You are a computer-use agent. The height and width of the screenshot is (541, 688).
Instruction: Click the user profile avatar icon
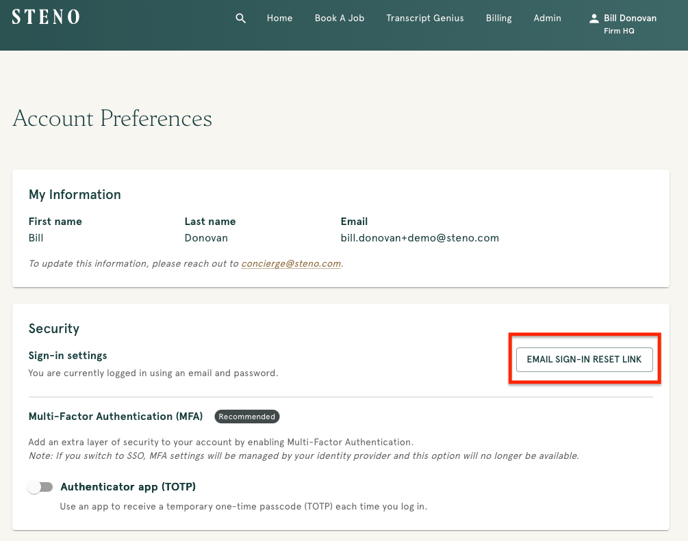[x=594, y=18]
